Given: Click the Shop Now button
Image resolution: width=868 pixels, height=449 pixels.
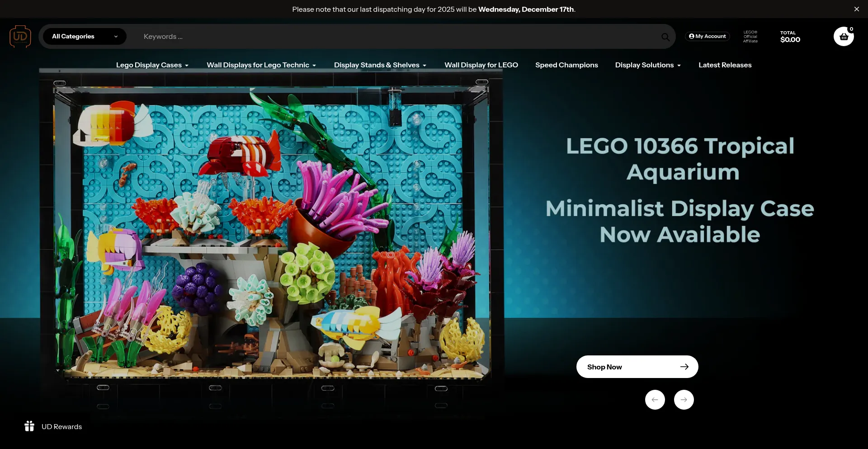Looking at the screenshot, I should point(637,367).
